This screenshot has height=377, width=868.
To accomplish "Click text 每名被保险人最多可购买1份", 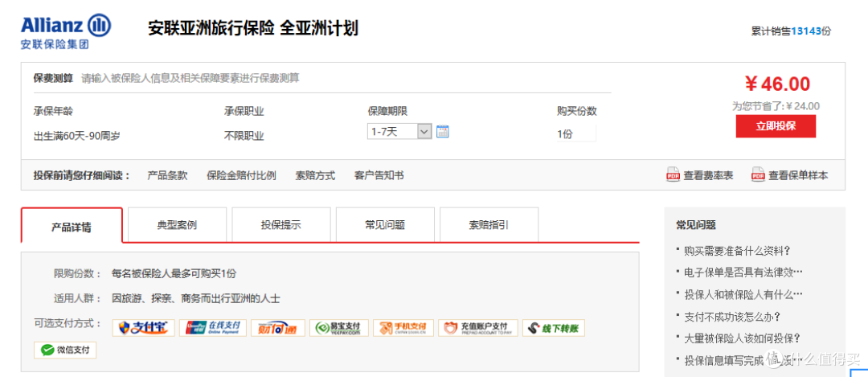I will tap(174, 273).
